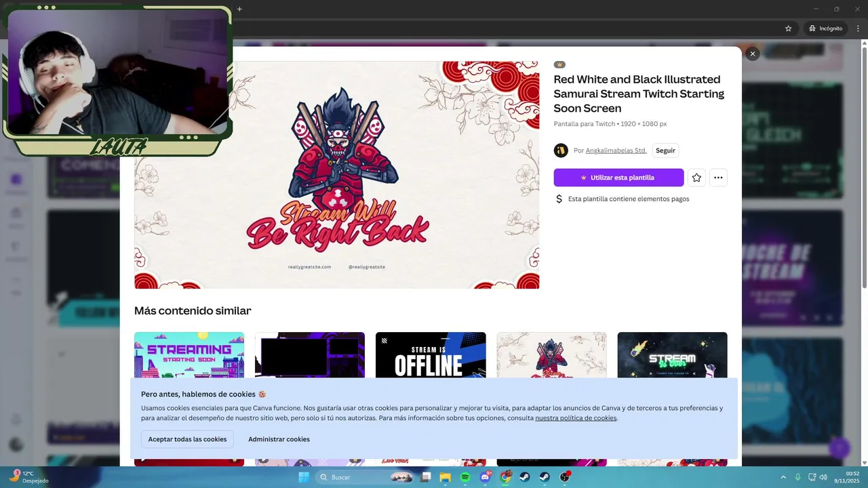Open nuestra política de cookies link
The image size is (868, 488).
point(576,418)
